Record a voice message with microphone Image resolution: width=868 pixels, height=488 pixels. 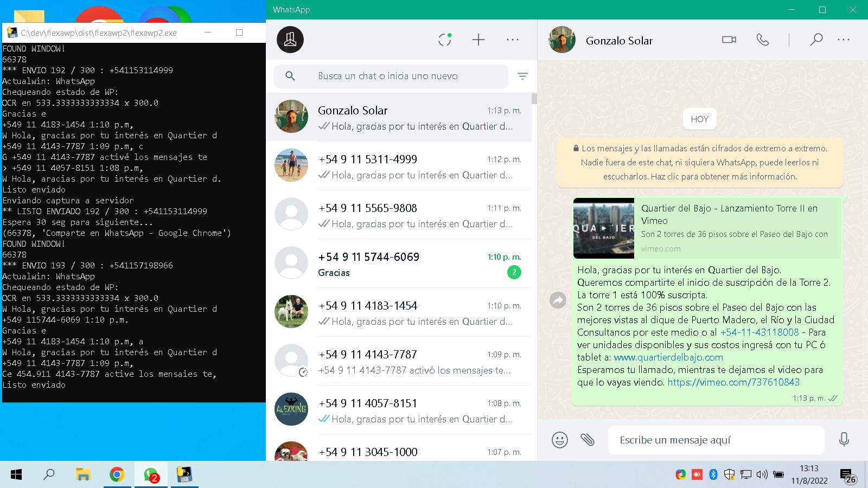844,439
